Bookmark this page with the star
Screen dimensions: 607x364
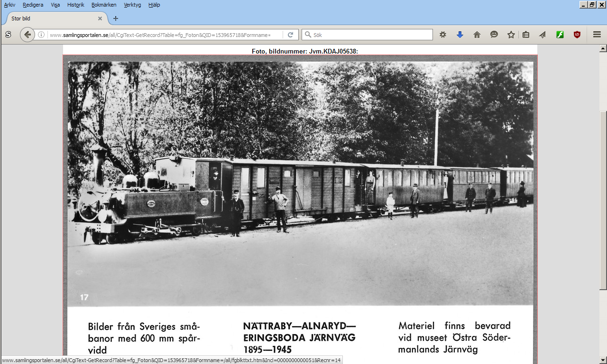click(511, 35)
